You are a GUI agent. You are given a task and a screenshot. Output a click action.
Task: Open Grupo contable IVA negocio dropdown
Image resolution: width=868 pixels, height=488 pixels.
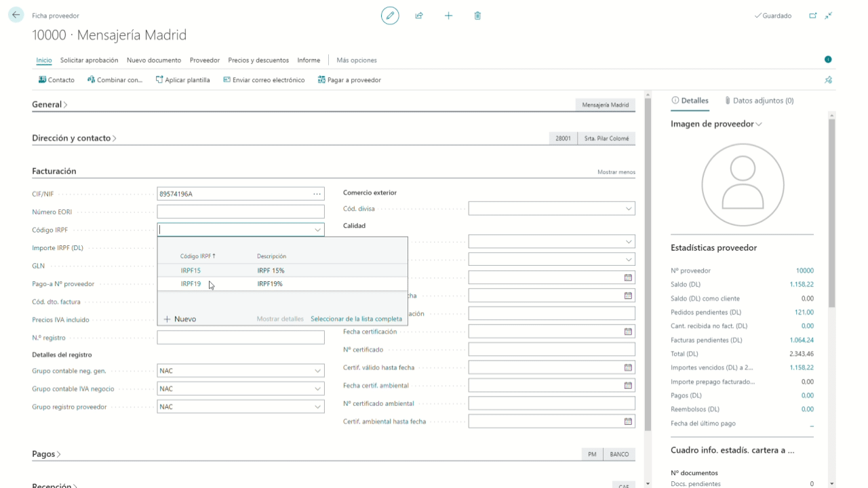coord(317,389)
